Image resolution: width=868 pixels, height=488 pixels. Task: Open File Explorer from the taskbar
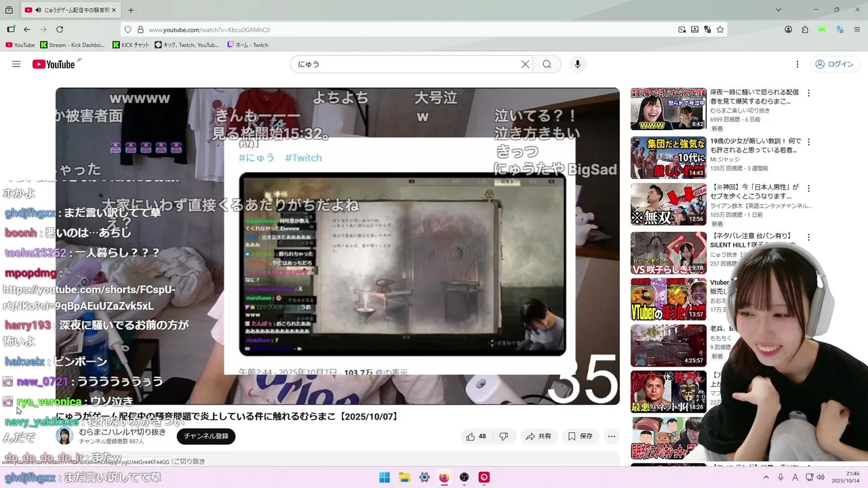click(404, 477)
